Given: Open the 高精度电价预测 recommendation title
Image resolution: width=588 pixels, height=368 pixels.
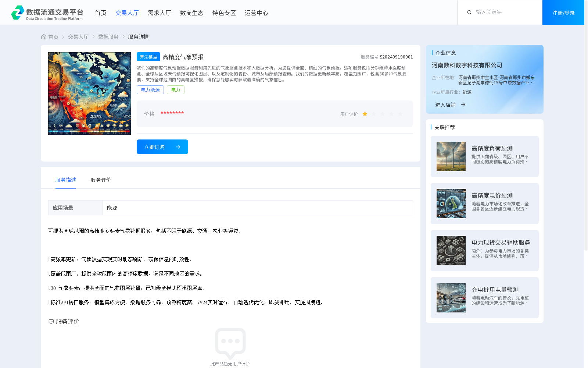Looking at the screenshot, I should click(492, 195).
